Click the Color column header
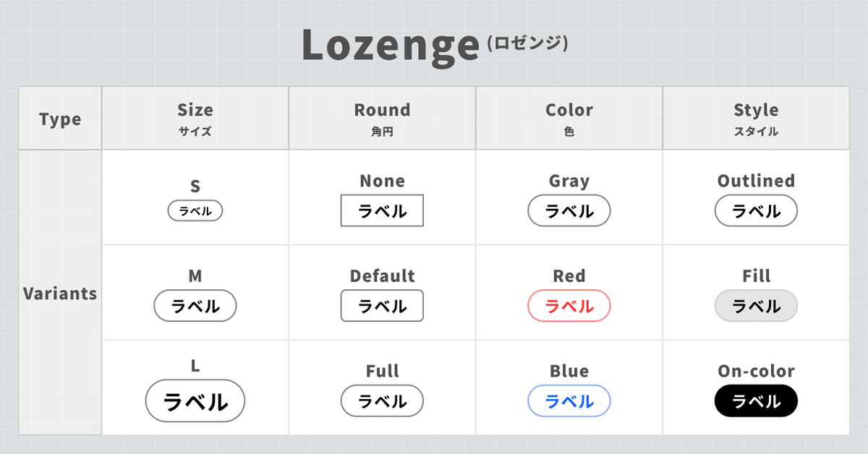The image size is (868, 454). click(569, 118)
